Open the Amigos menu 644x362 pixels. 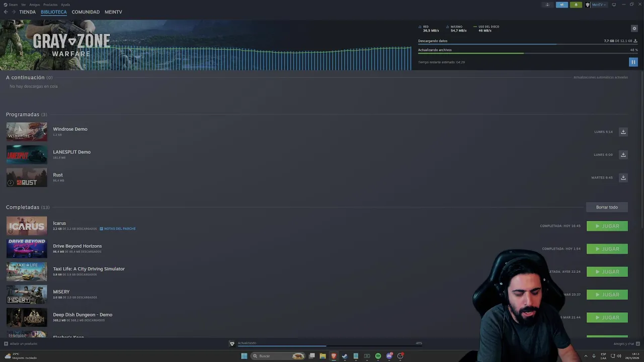[x=34, y=5]
